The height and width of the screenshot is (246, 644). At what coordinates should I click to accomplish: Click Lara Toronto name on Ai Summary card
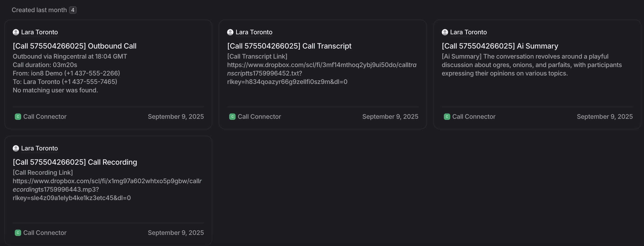(x=468, y=32)
